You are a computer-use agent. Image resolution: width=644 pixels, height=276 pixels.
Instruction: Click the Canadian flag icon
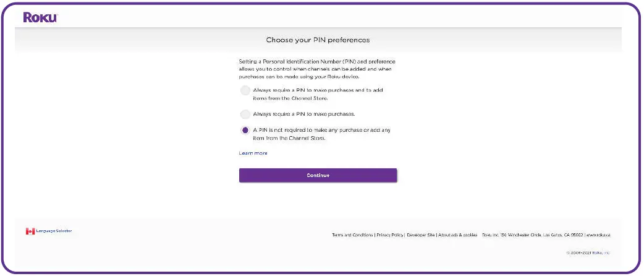click(x=30, y=231)
